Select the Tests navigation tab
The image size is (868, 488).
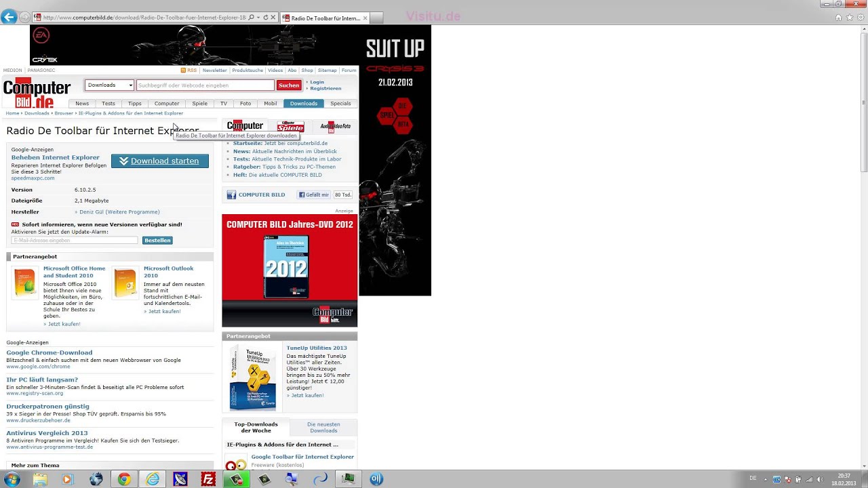pyautogui.click(x=108, y=104)
